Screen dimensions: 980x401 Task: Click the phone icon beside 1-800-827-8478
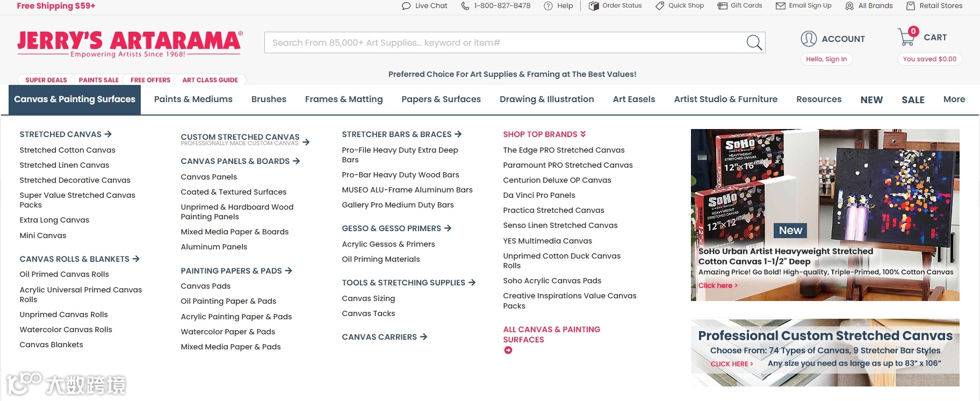click(x=465, y=6)
